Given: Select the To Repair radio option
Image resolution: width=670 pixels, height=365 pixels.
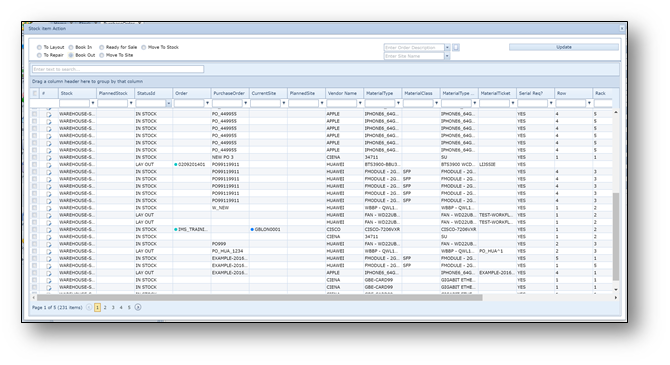Looking at the screenshot, I should pos(39,55).
